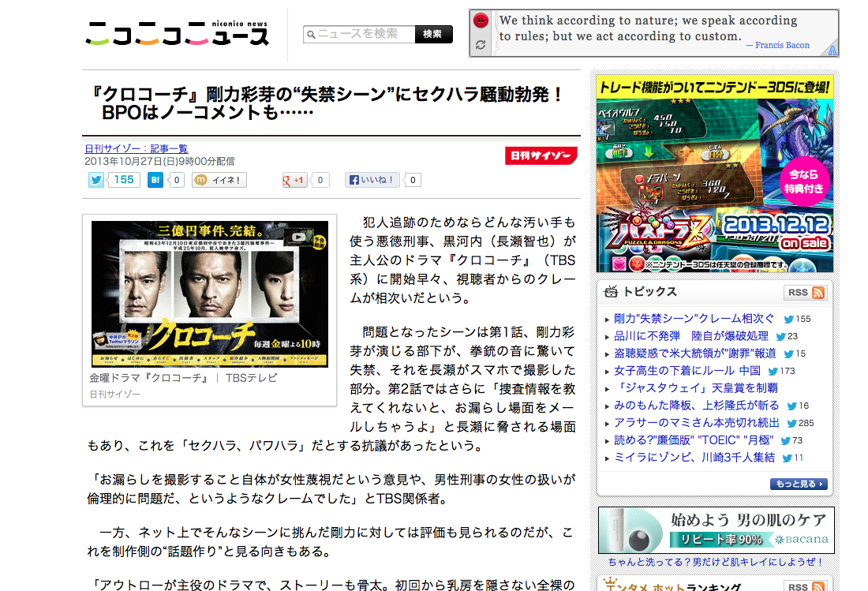Refresh the quote with the reload icon
The height and width of the screenshot is (591, 868).
click(481, 45)
